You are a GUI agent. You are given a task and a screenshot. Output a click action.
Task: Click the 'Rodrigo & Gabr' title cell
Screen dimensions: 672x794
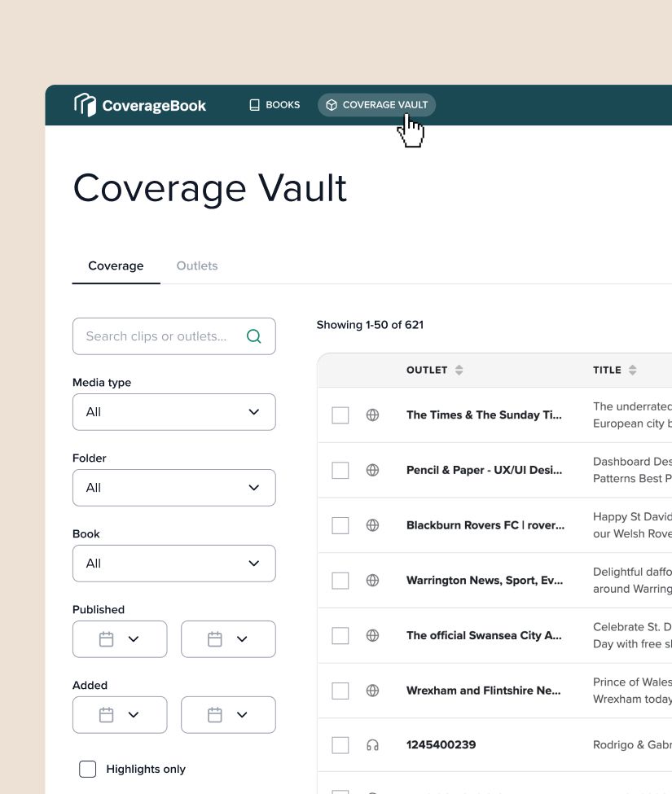click(633, 745)
